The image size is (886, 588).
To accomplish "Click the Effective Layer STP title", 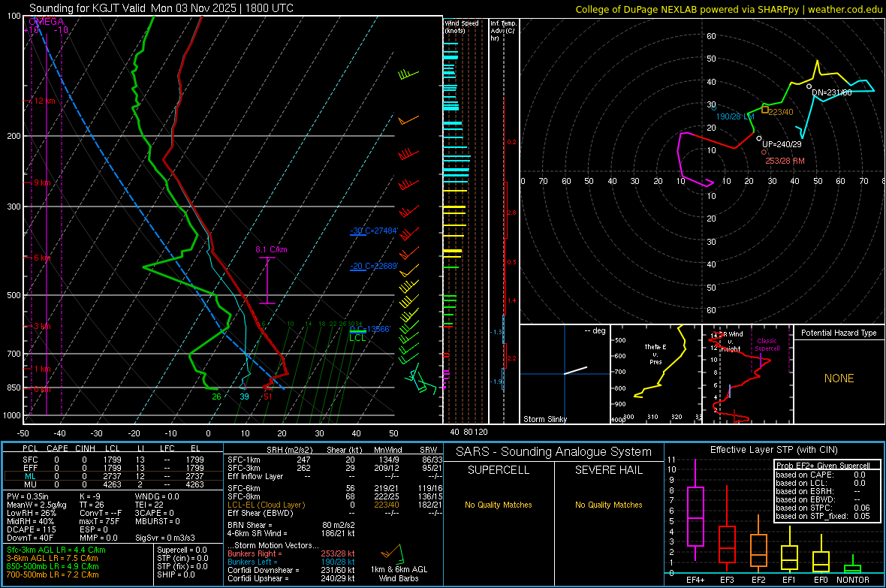I will (773, 450).
